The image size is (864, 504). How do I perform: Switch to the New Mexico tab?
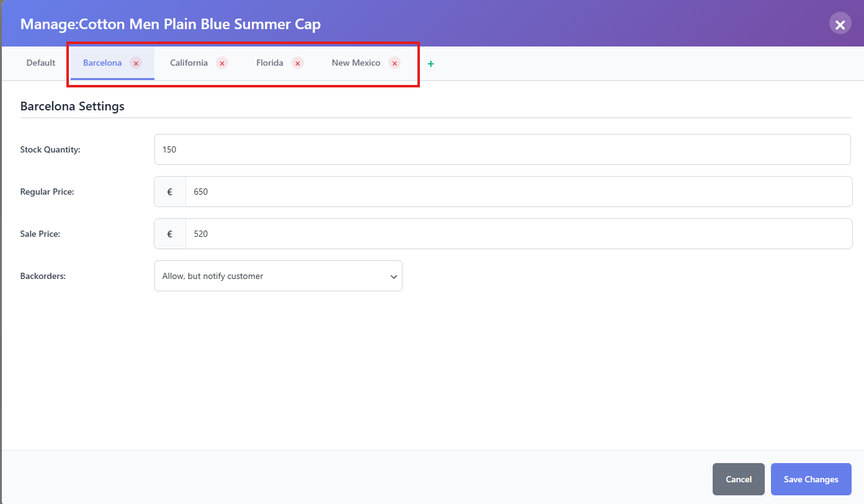[356, 63]
